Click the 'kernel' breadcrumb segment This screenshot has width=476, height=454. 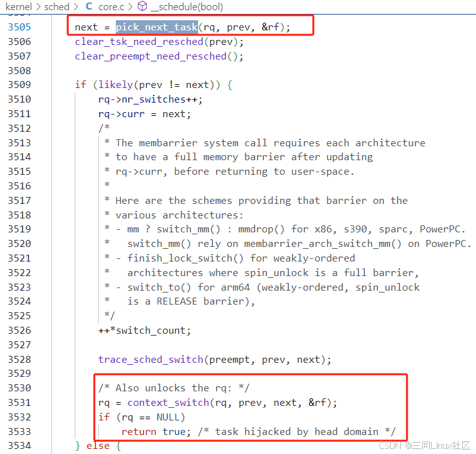[x=18, y=7]
